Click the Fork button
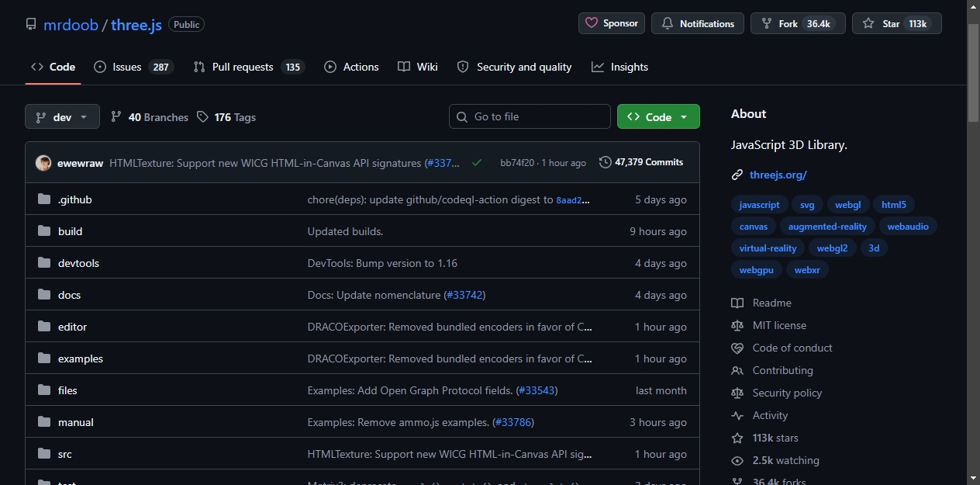The image size is (980, 485). click(798, 23)
